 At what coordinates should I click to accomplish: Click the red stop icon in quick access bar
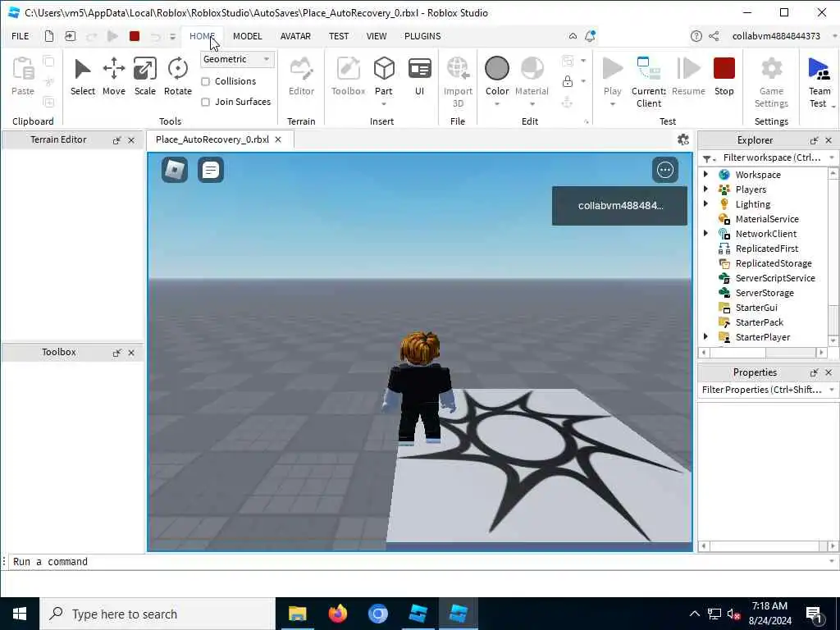pos(135,36)
